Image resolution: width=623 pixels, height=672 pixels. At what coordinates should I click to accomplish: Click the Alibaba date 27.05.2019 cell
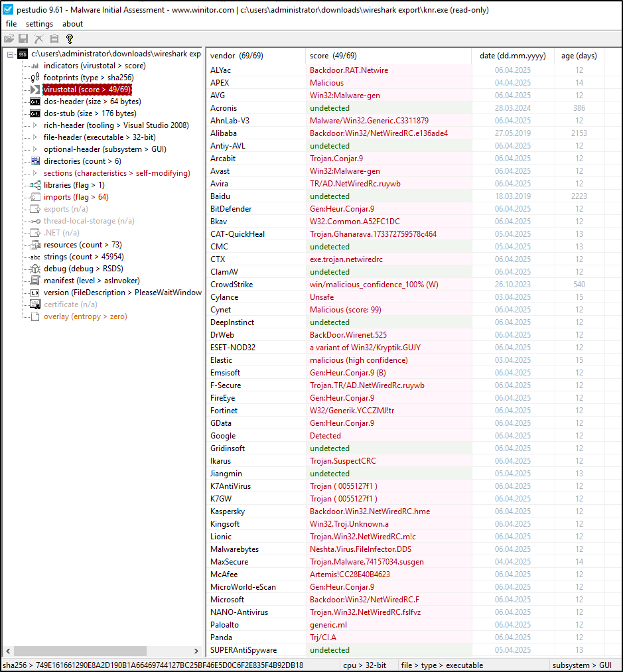512,133
